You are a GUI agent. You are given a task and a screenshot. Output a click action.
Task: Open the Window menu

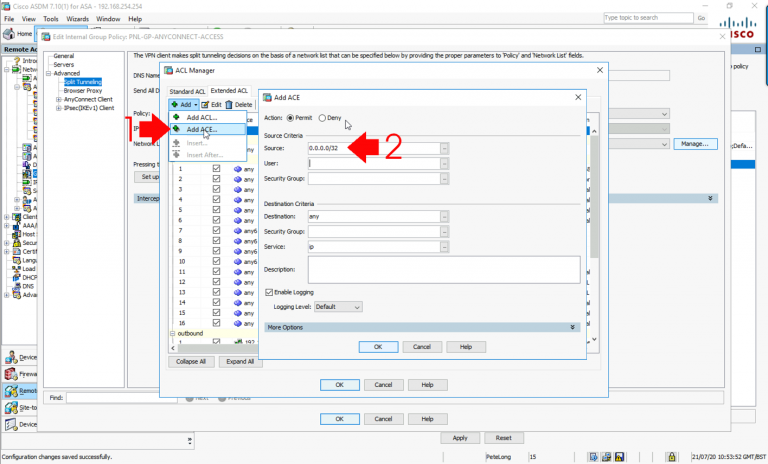[108, 19]
